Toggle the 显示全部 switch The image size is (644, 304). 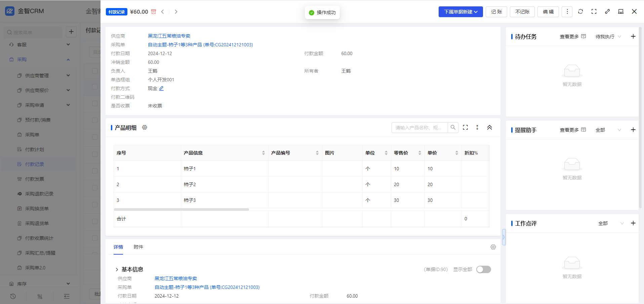click(483, 269)
